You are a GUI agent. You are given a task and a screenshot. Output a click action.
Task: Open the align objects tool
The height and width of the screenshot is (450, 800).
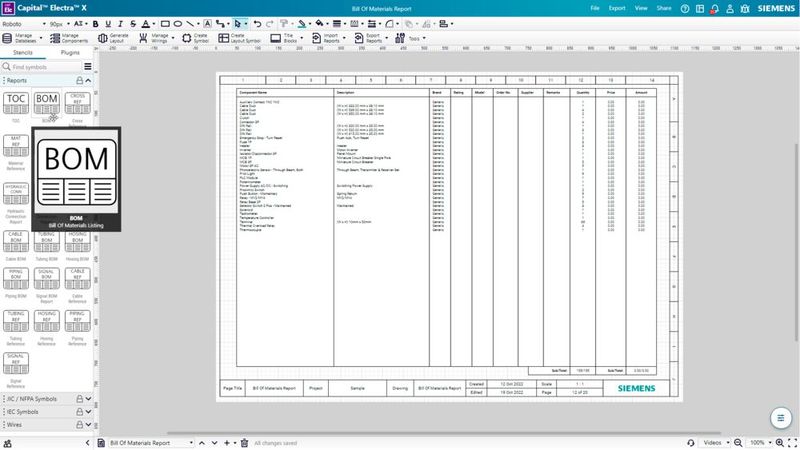point(443,24)
